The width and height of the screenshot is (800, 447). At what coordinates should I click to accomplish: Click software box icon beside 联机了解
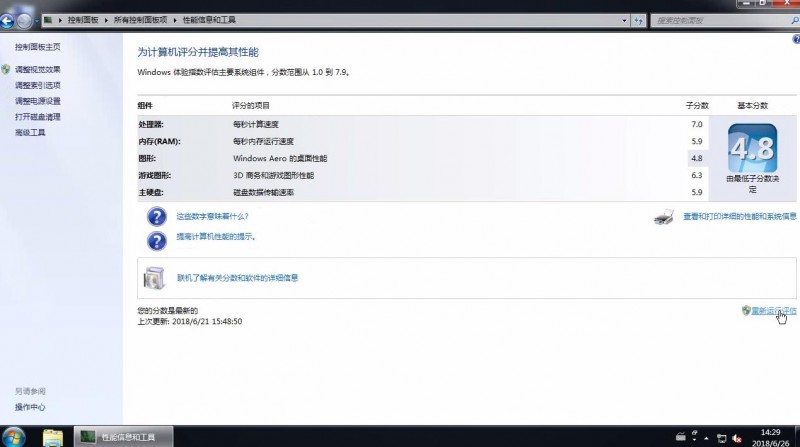pyautogui.click(x=154, y=278)
